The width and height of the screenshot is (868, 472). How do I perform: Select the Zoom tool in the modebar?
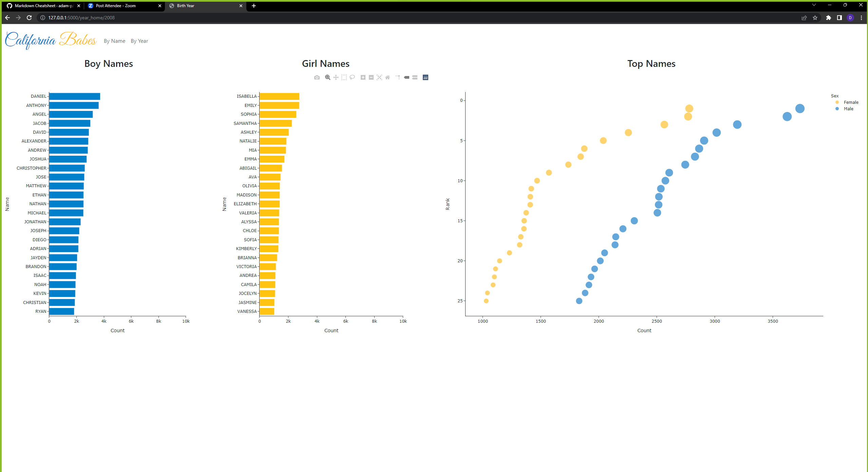click(x=327, y=77)
